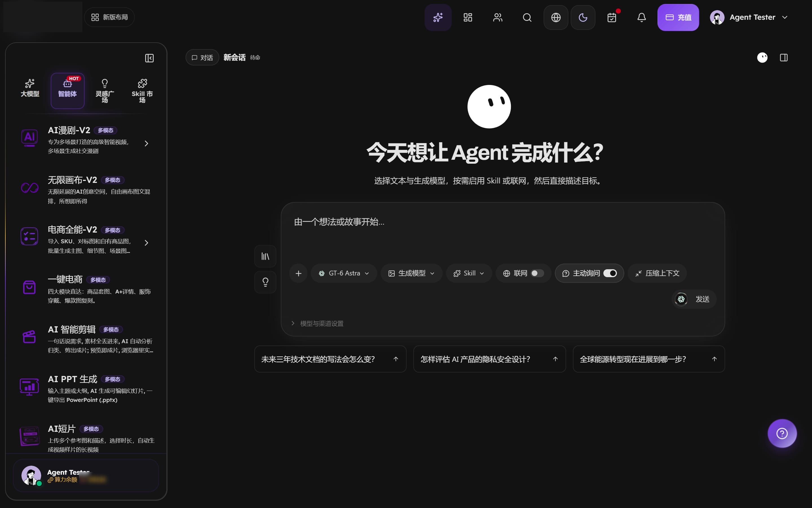Toggle the 主动询问 switch off

coord(610,273)
